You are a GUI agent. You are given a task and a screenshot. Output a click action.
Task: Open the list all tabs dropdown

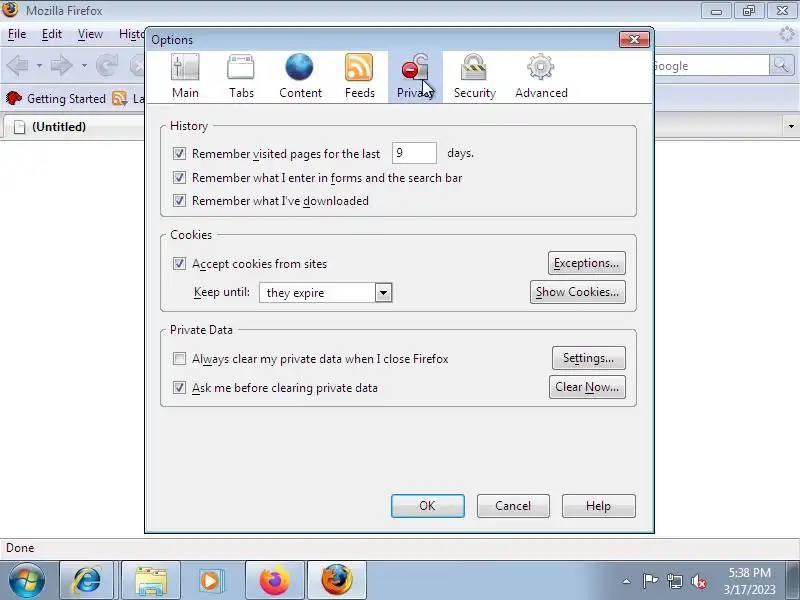791,127
